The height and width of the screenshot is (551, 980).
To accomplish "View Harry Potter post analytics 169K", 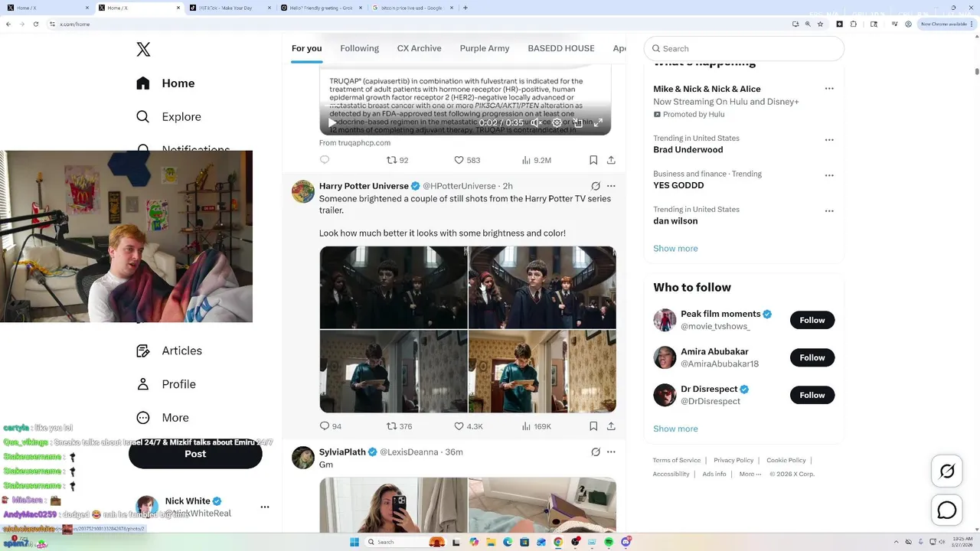I will point(536,426).
